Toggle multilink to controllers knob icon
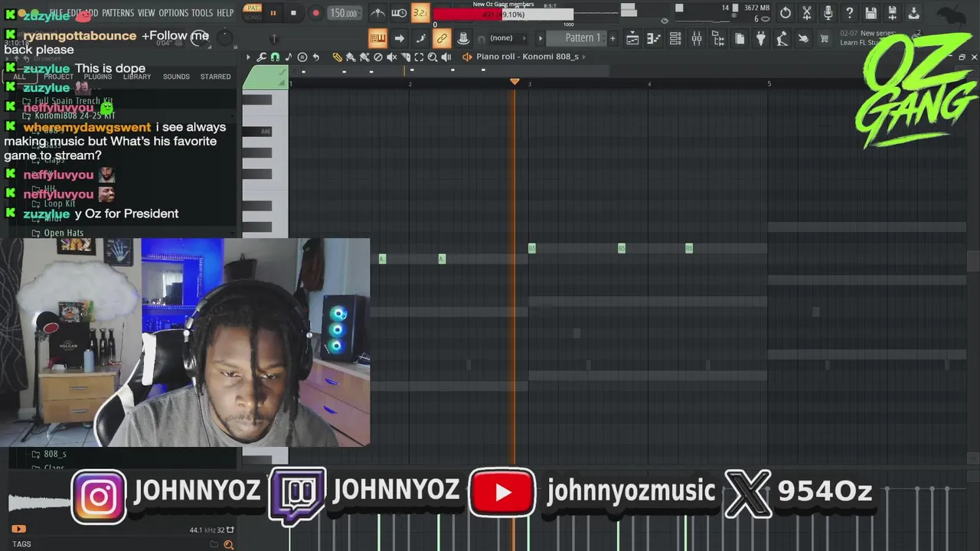This screenshot has width=980, height=551. (x=463, y=38)
